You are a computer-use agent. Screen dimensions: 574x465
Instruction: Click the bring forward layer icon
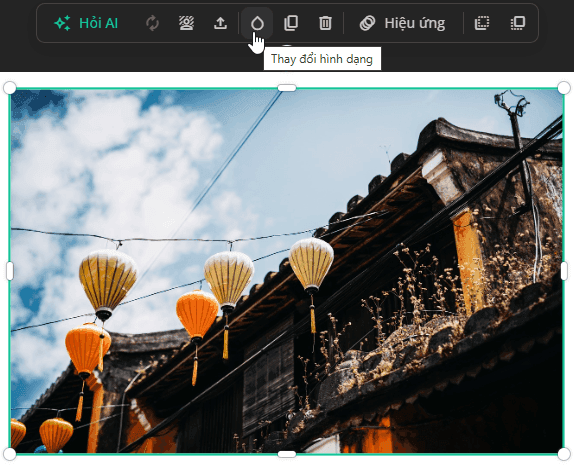[x=518, y=23]
